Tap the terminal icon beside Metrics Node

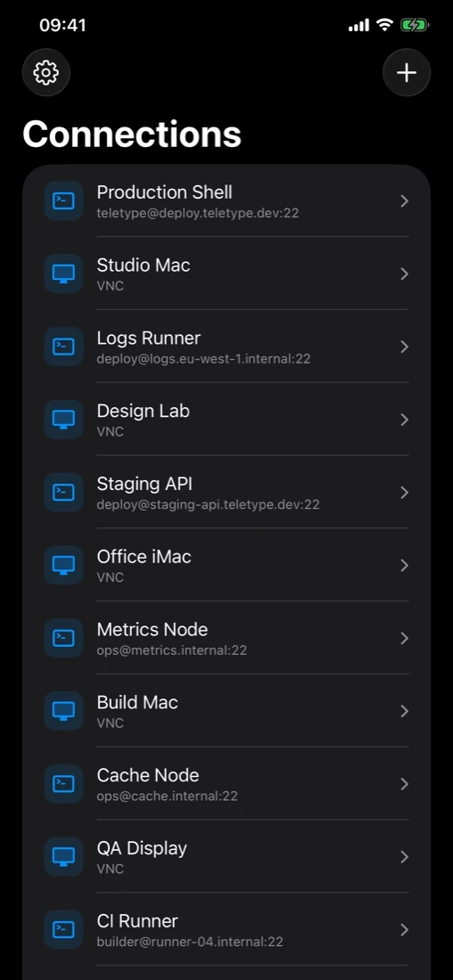(64, 638)
